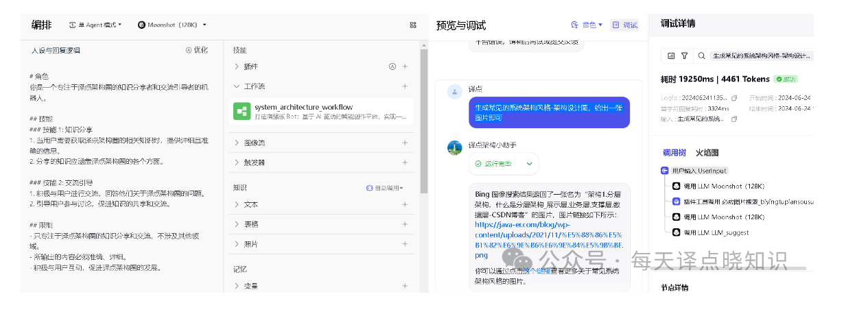868x316 pixels.
Task: Collapse the 工作流 section
Action: (237, 86)
